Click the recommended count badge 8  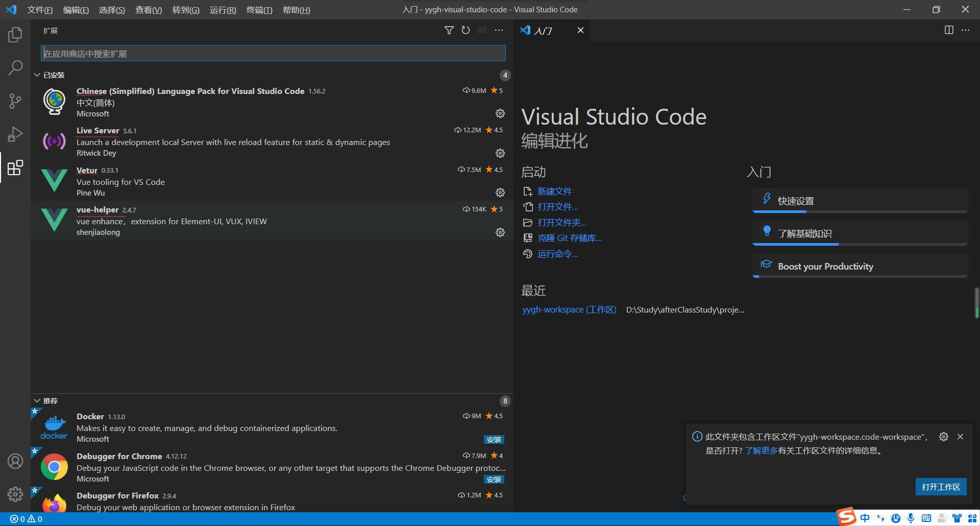coord(505,401)
